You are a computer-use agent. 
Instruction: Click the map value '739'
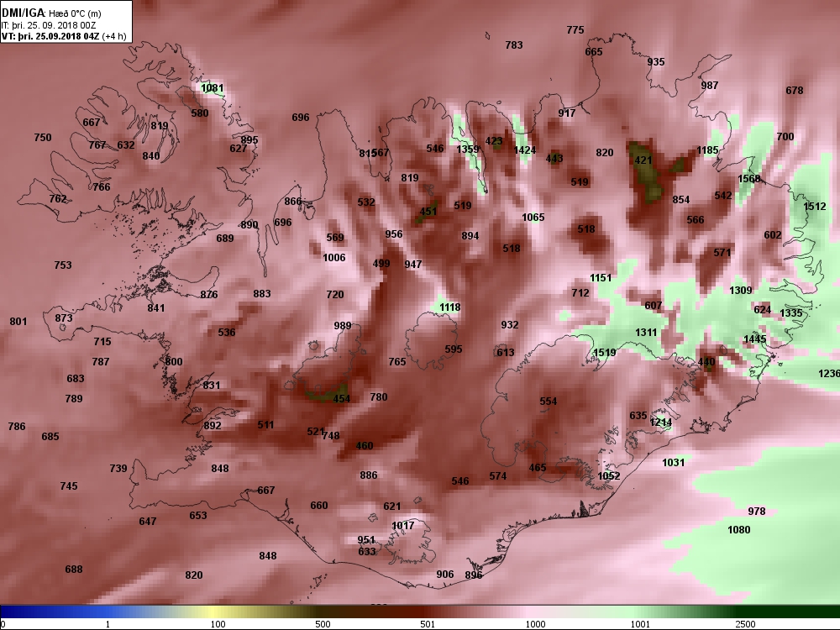[118, 469]
